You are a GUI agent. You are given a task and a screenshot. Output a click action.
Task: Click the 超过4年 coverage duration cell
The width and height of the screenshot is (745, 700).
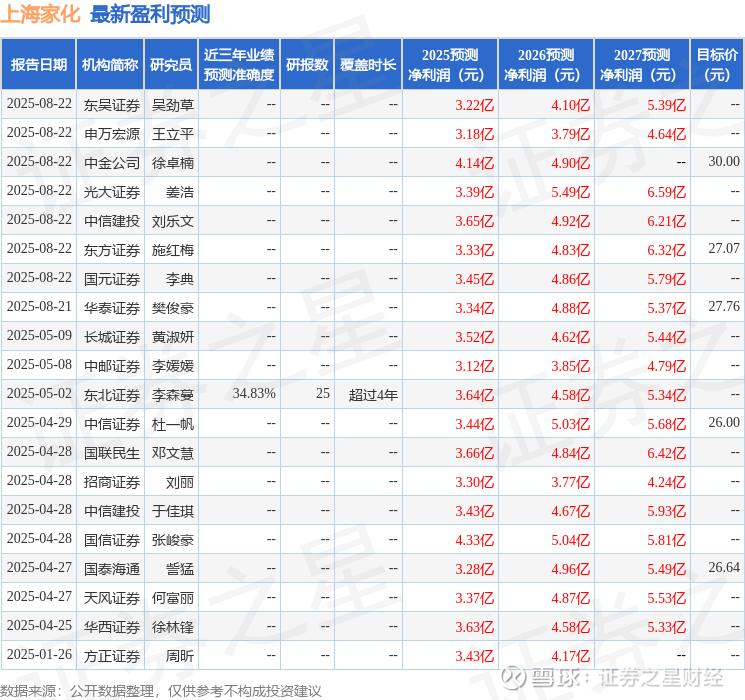pos(373,395)
